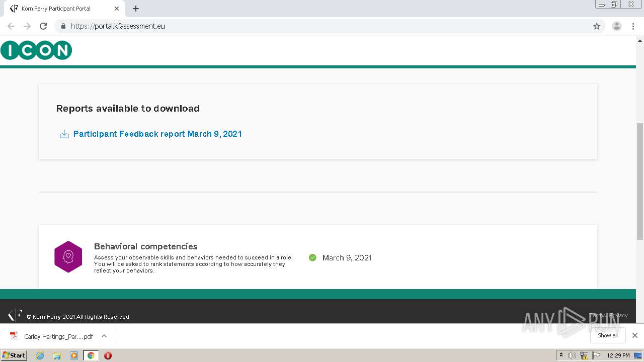Go back using browser back arrow
Screen dimensions: 644x362
11,26
